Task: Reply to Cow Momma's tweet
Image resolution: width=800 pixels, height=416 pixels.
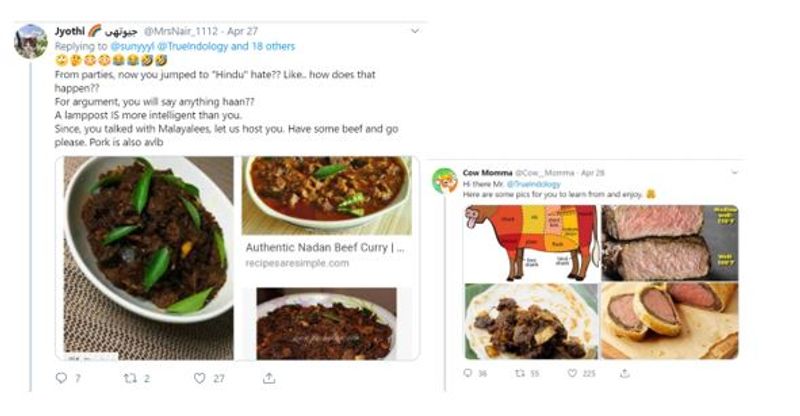Action: point(469,373)
